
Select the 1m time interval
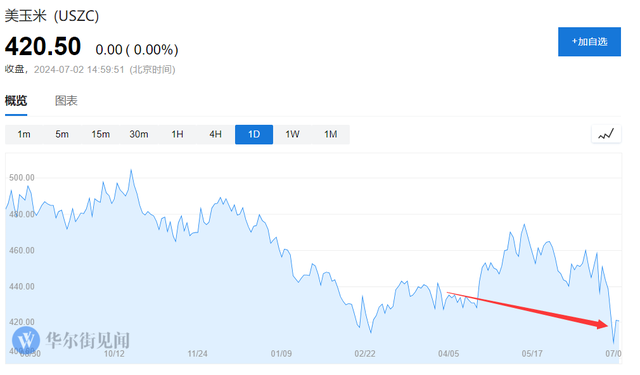[x=24, y=134]
